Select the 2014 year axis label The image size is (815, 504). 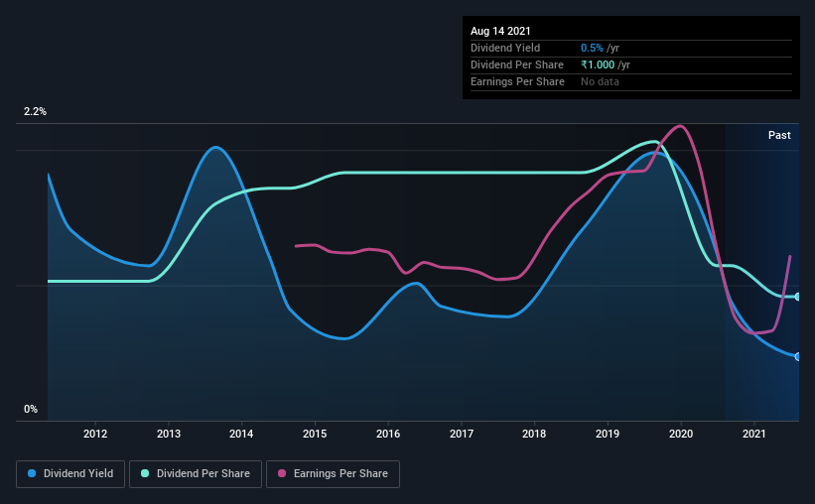241,434
